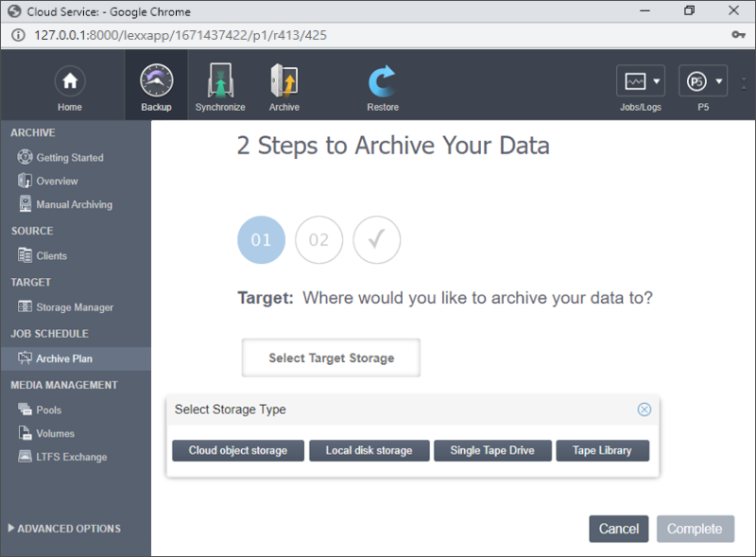Click the Volumes sidebar icon

(x=25, y=432)
